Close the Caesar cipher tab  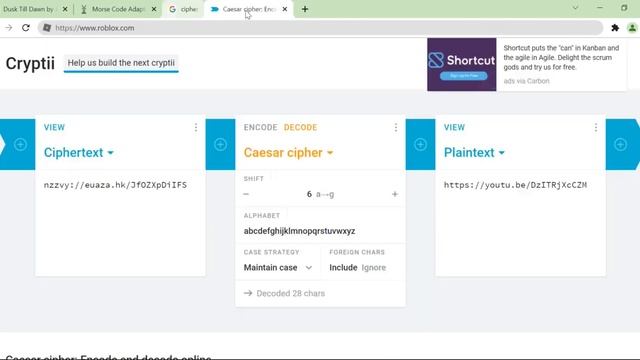tap(285, 9)
